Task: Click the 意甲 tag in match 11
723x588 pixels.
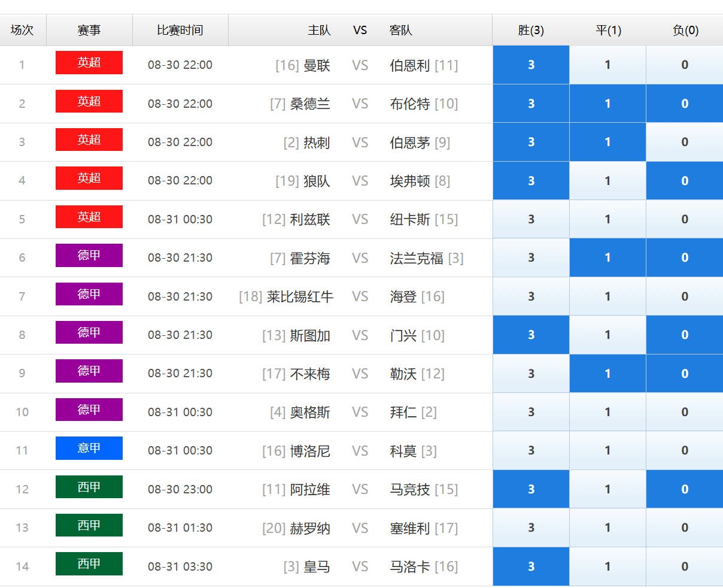Action: coord(89,448)
